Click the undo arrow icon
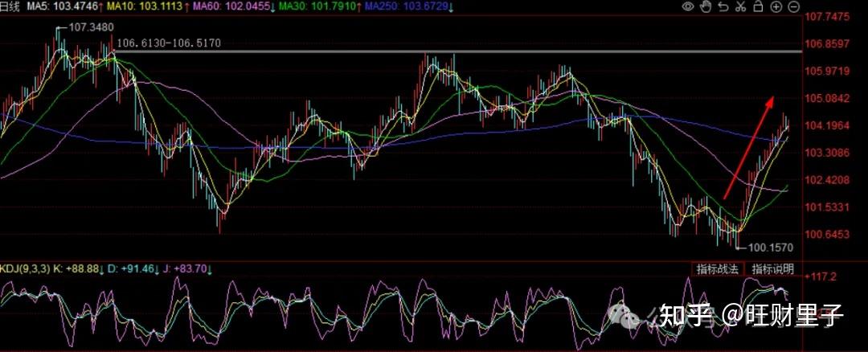Screen dimensions: 868x352 click(x=723, y=6)
